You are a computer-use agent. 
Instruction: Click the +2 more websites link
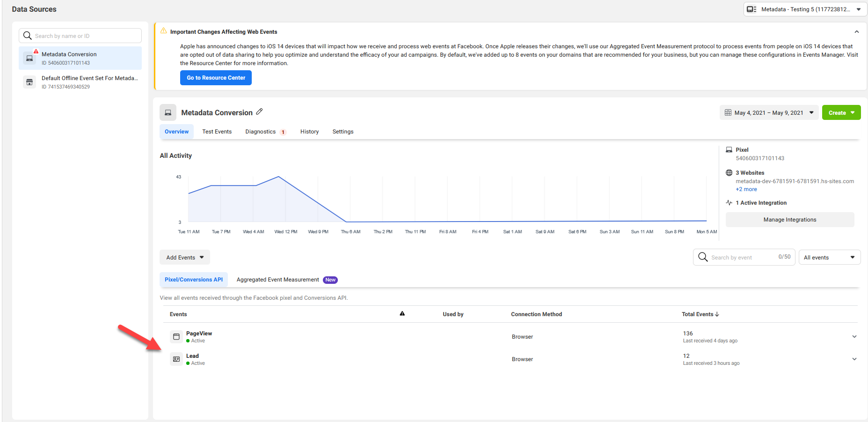(x=746, y=190)
